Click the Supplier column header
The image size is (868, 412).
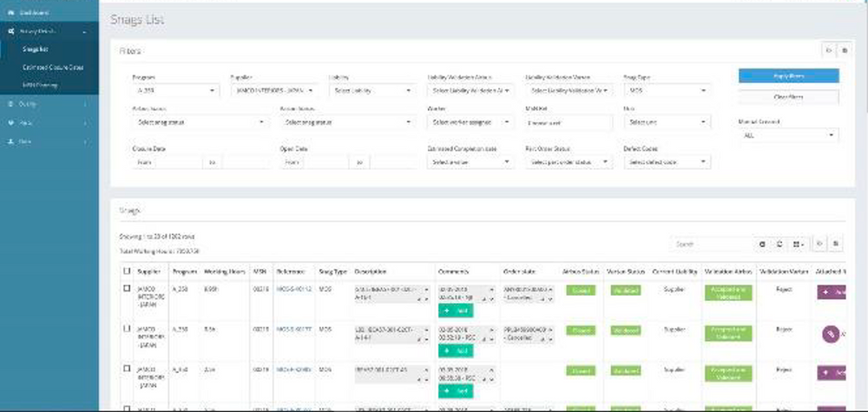point(149,271)
